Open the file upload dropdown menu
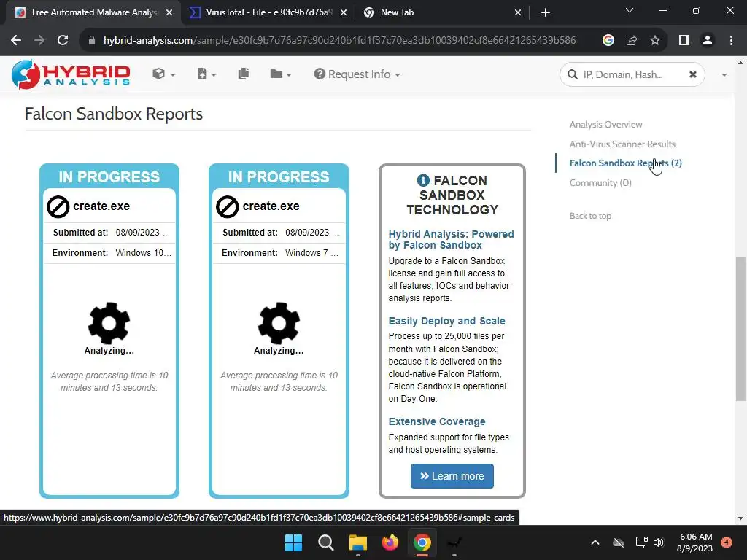 pos(206,74)
